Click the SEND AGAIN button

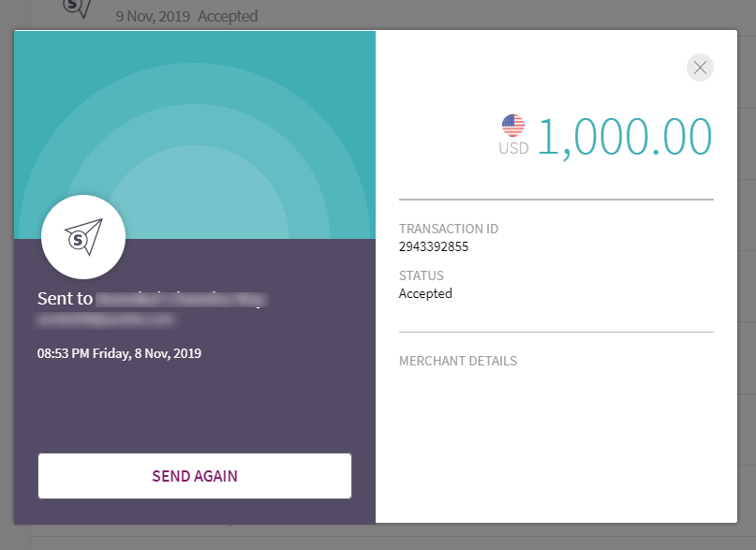click(x=195, y=476)
